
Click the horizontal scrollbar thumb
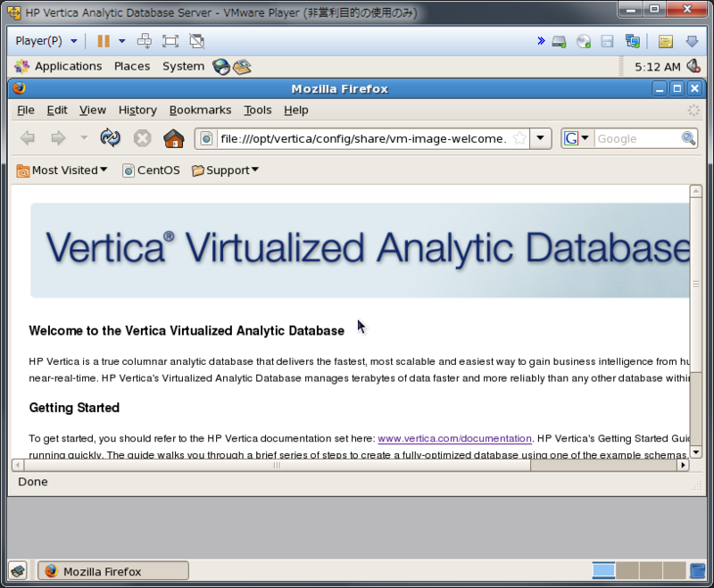[x=277, y=465]
